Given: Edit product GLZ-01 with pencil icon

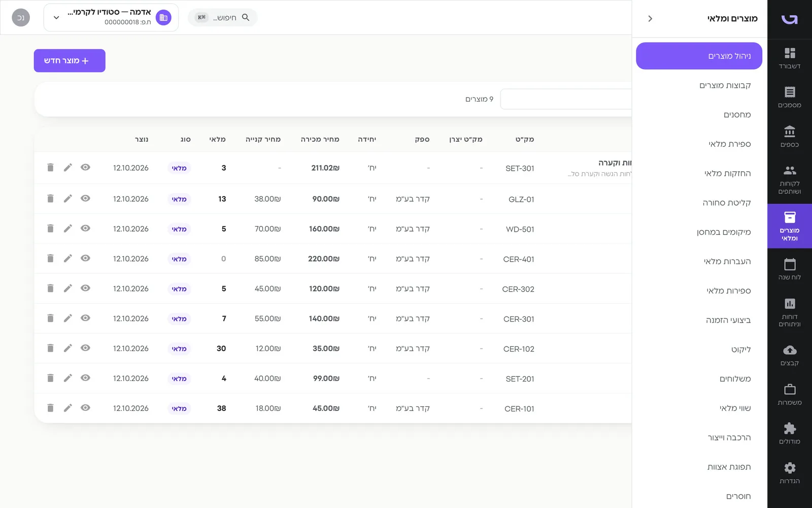Looking at the screenshot, I should click(67, 199).
